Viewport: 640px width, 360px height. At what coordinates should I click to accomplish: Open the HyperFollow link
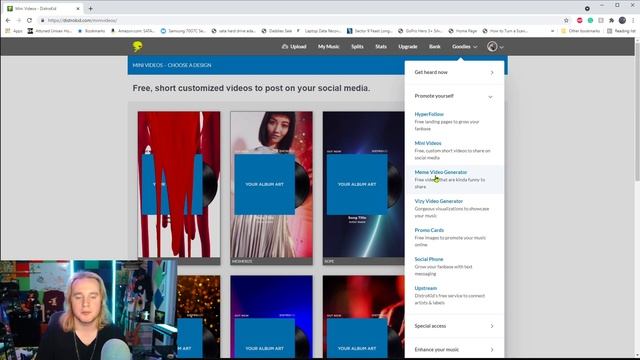click(429, 114)
